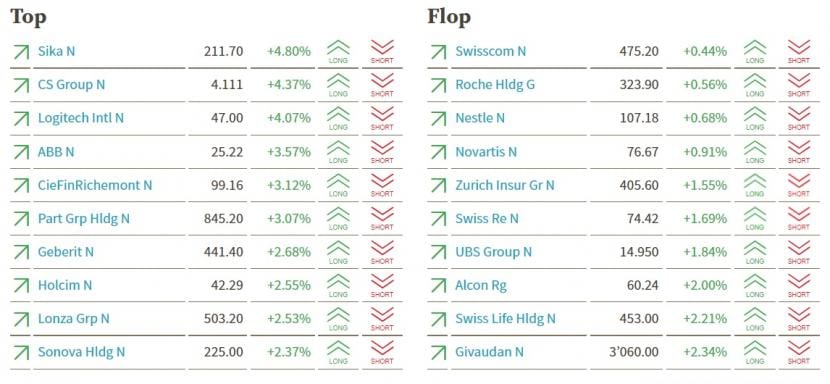This screenshot has height=384, width=830.
Task: Click Alcon Rg percentage change +2.00%
Action: [705, 285]
